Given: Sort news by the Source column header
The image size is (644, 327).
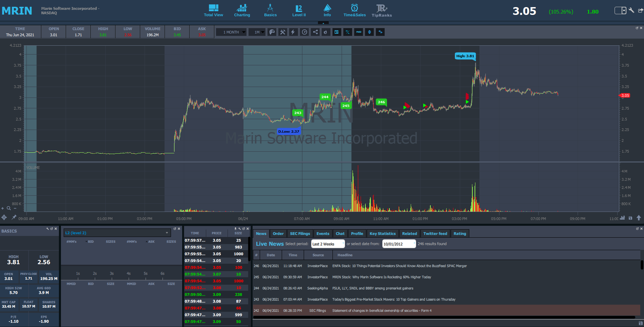Looking at the screenshot, I should click(x=318, y=255).
